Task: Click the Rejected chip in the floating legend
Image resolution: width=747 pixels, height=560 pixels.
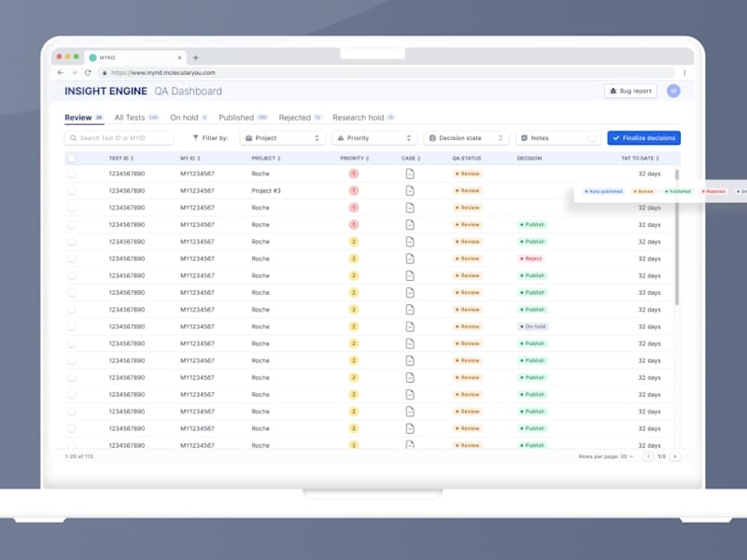Action: pos(713,191)
